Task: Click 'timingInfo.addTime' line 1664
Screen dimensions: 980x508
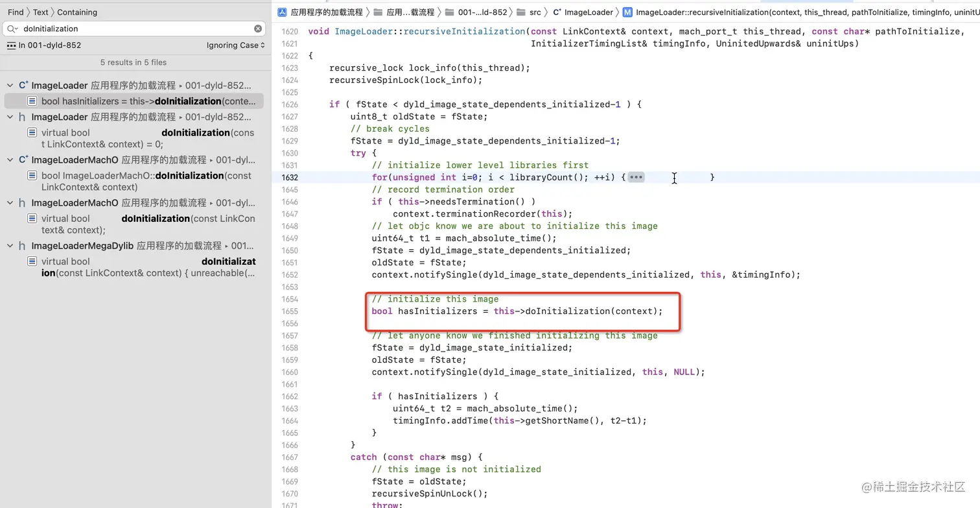Action: pyautogui.click(x=520, y=420)
